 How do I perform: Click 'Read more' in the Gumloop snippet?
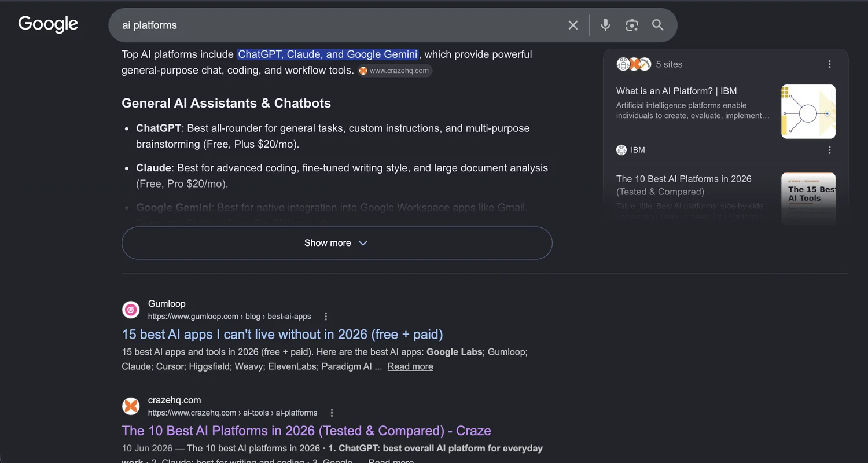point(410,366)
